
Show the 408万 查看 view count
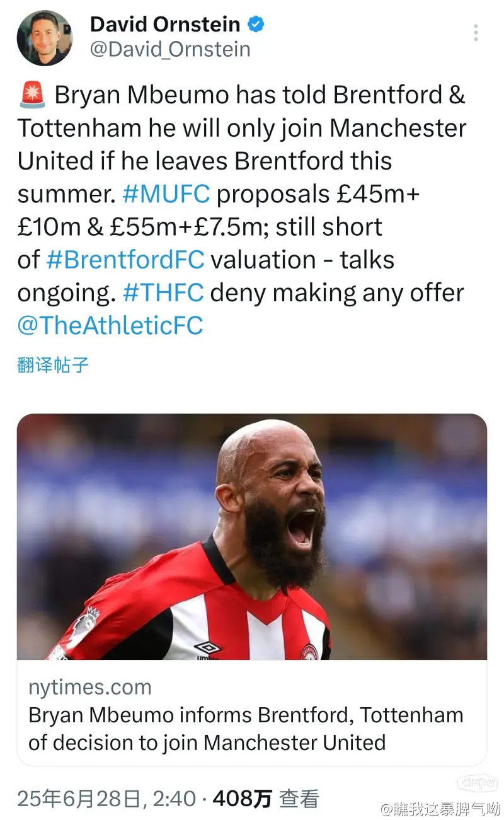(x=265, y=799)
